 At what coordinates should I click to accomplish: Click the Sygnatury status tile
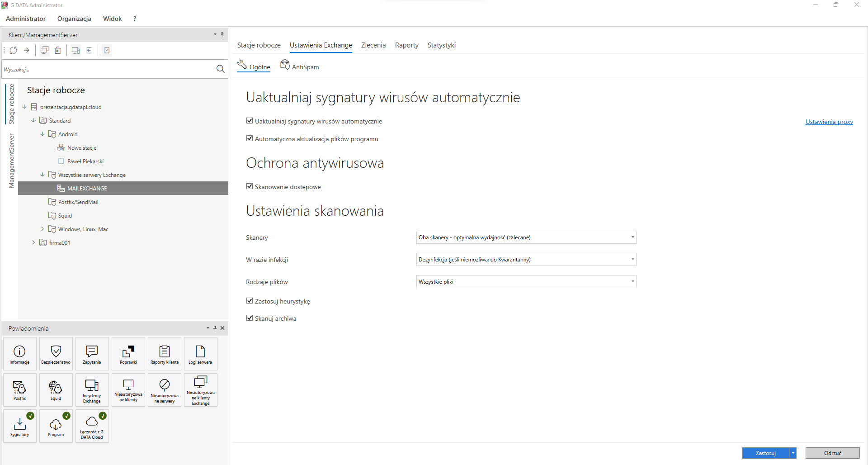20,426
